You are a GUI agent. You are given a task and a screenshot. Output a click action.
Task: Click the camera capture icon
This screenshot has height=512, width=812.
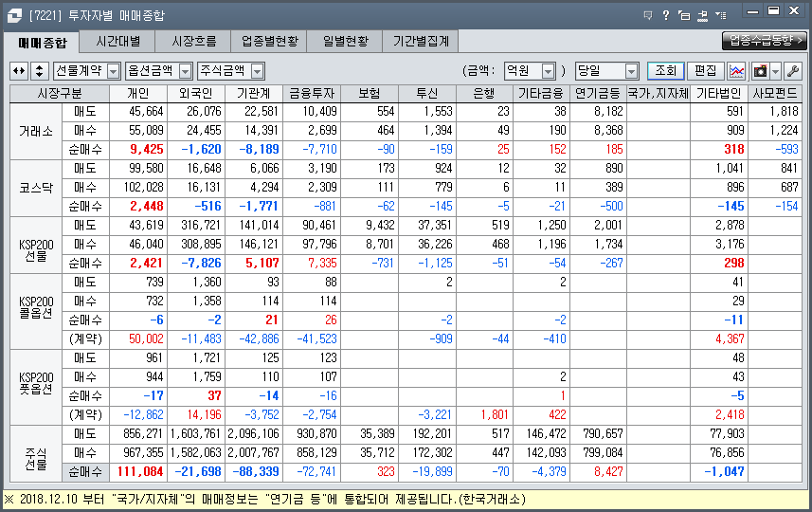pos(760,71)
